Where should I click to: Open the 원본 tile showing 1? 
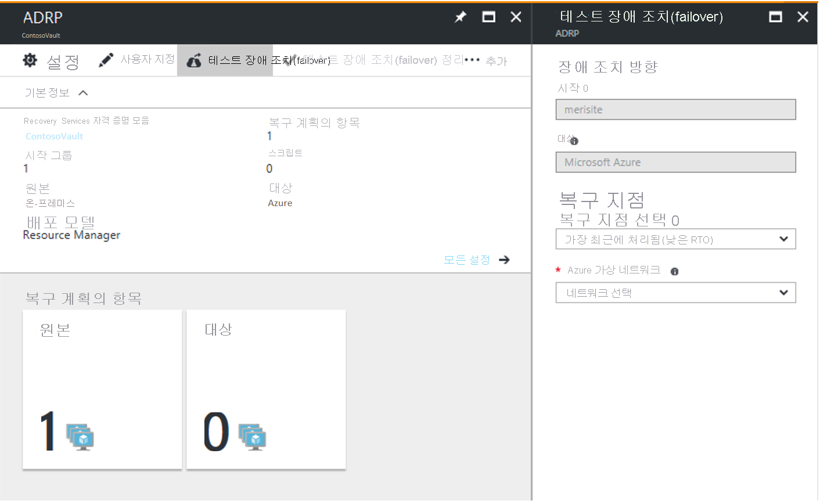[102, 389]
